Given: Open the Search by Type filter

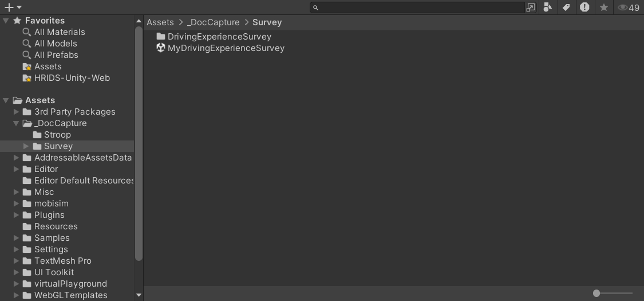Looking at the screenshot, I should click(547, 7).
